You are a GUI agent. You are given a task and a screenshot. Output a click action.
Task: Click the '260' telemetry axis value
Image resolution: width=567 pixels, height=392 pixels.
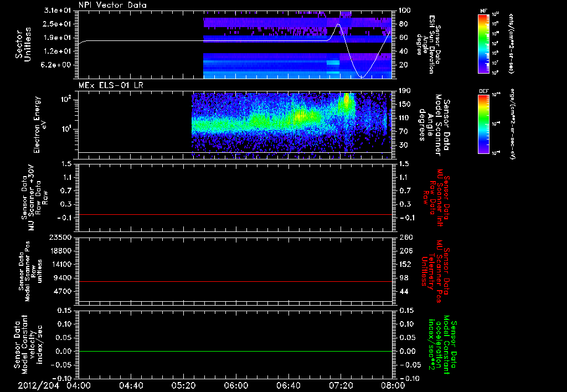click(405, 238)
